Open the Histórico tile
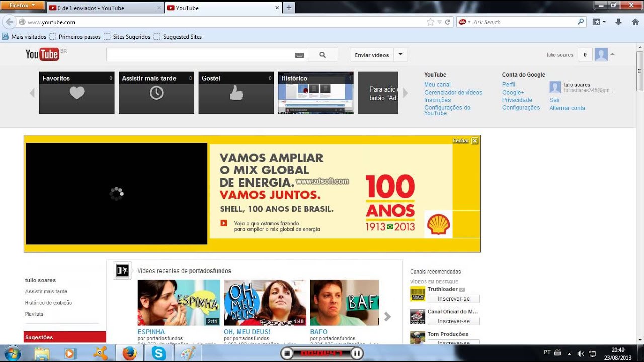Viewport: 644px width, 362px height. pyautogui.click(x=316, y=93)
